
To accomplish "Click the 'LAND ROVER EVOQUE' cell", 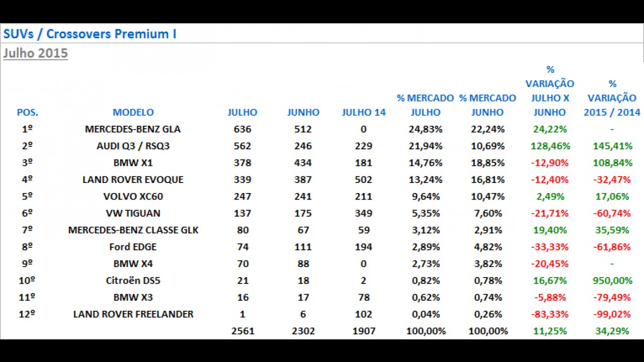I will pos(133,179).
